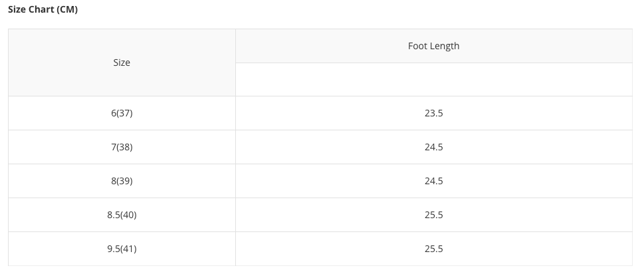
Task: Click the 25.5 value in the 8.5(40) row
Action: [x=433, y=215]
